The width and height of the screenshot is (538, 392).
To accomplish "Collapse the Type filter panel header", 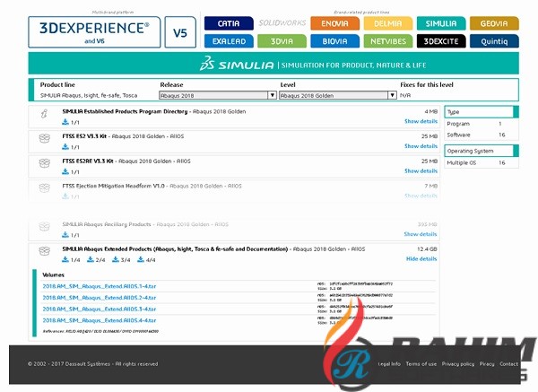I will tap(482, 112).
